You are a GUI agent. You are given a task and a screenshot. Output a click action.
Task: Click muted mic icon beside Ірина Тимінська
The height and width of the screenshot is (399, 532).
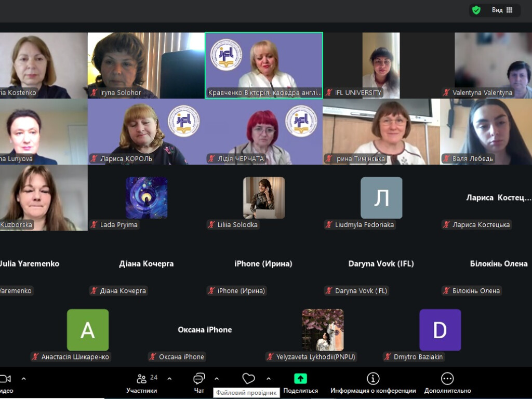pos(329,158)
